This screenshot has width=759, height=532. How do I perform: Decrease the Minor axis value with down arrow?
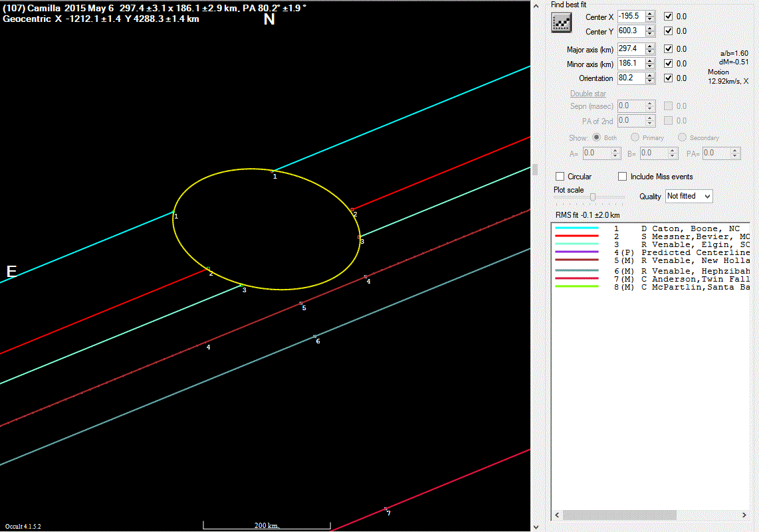point(650,66)
